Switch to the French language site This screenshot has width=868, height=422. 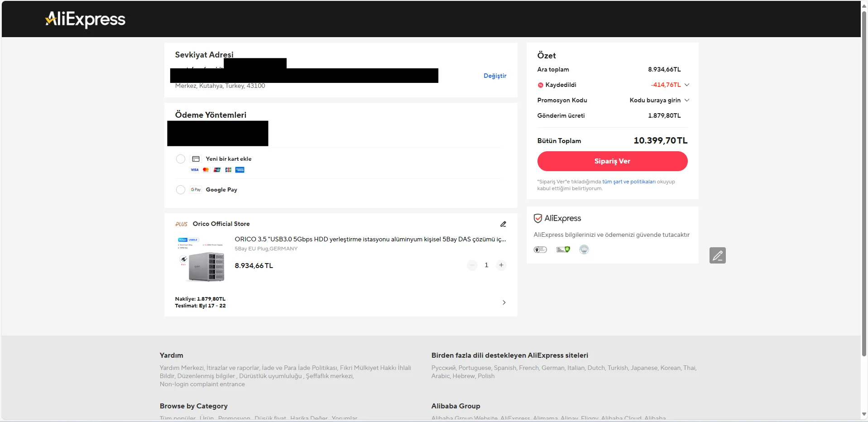[x=529, y=368]
